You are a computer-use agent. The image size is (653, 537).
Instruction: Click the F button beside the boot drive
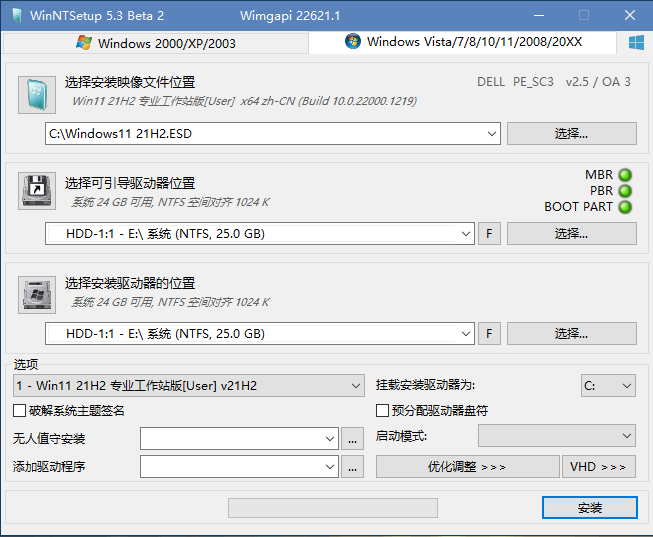(489, 234)
